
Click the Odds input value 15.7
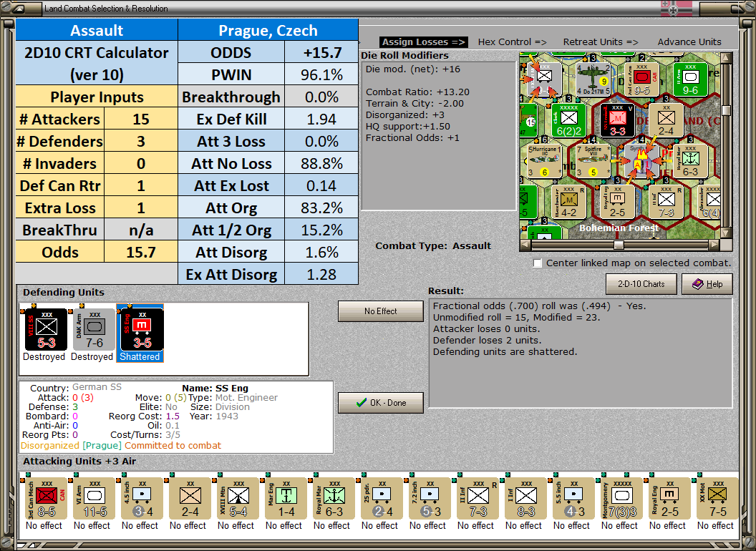pyautogui.click(x=141, y=252)
